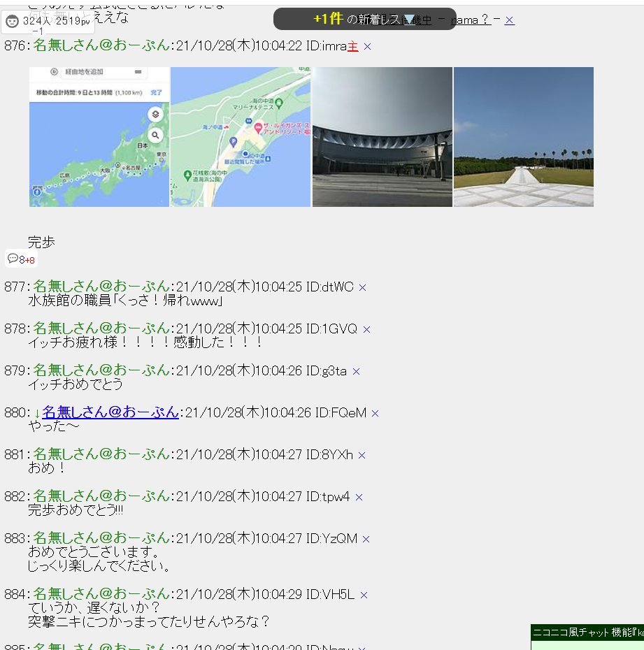Click the viewer count smiley icon
The image size is (644, 650).
pos(13,22)
